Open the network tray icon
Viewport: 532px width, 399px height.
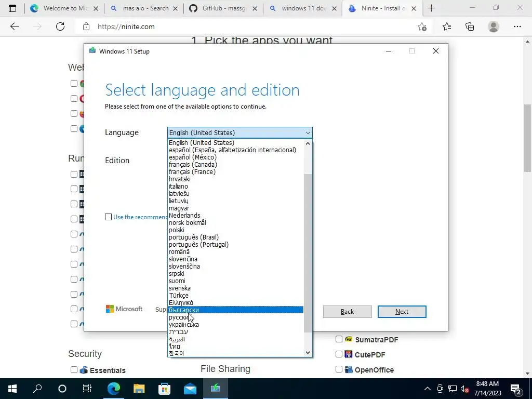point(453,389)
